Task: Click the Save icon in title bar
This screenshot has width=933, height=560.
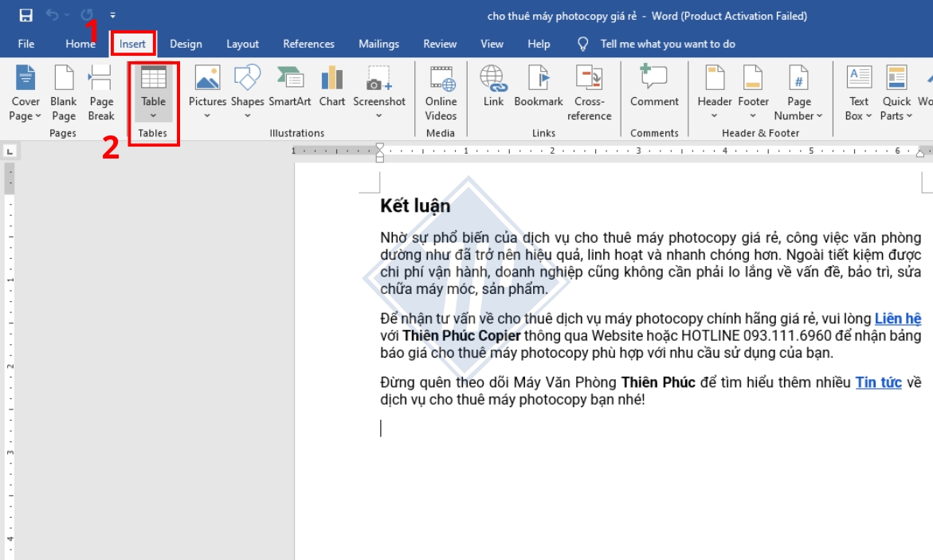Action: click(x=25, y=15)
